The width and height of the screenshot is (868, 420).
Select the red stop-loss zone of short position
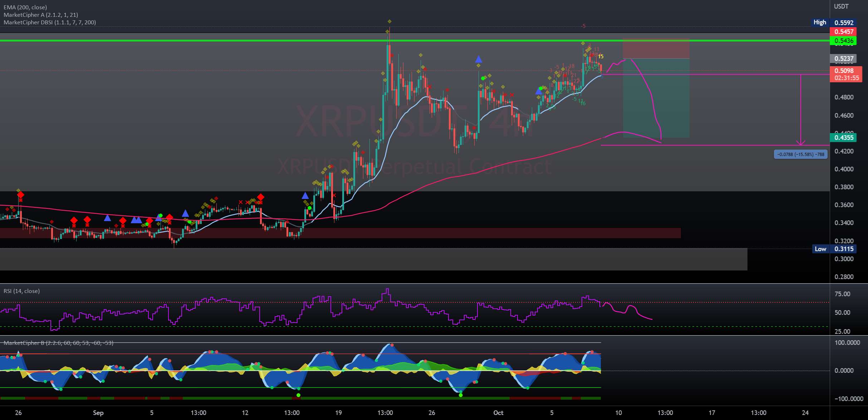tap(656, 49)
